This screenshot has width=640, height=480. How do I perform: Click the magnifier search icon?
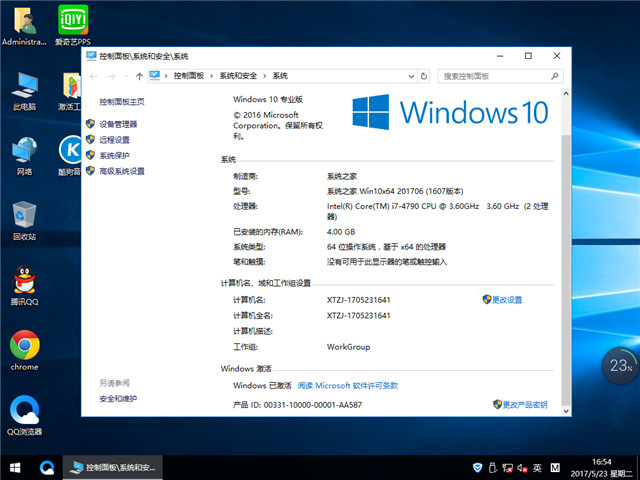click(554, 76)
